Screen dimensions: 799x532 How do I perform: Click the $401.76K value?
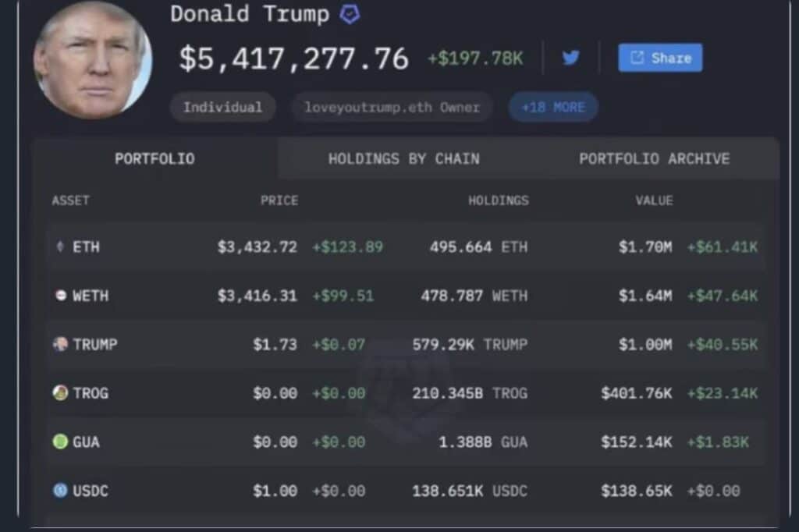637,393
